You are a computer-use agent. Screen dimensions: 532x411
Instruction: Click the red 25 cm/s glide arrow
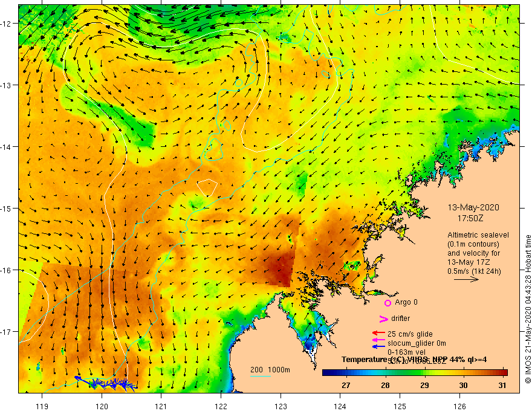(x=378, y=334)
